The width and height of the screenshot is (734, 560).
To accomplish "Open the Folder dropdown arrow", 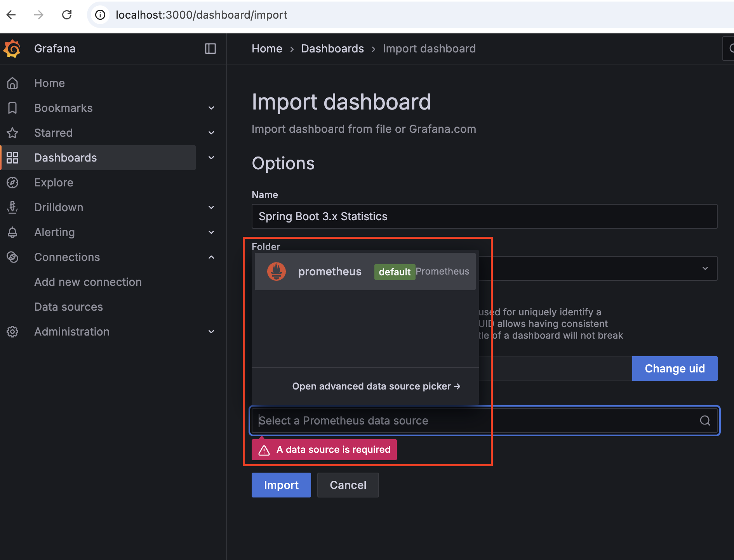I will [705, 268].
